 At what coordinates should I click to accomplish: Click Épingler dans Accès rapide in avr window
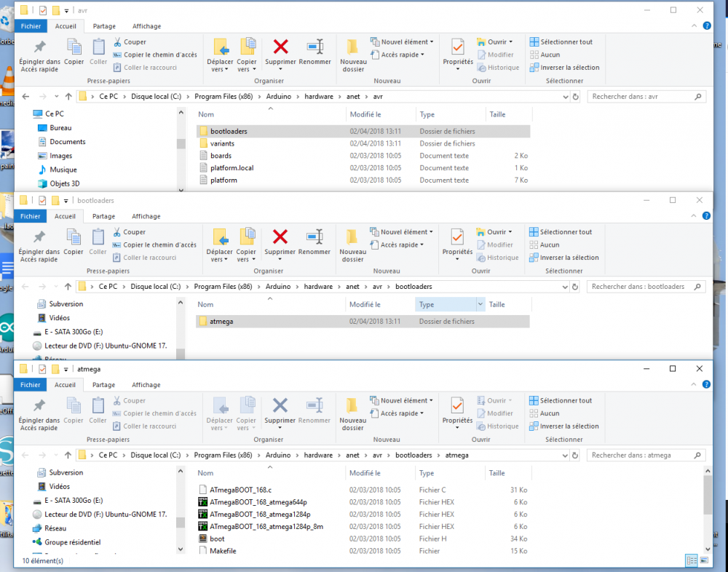pos(40,56)
